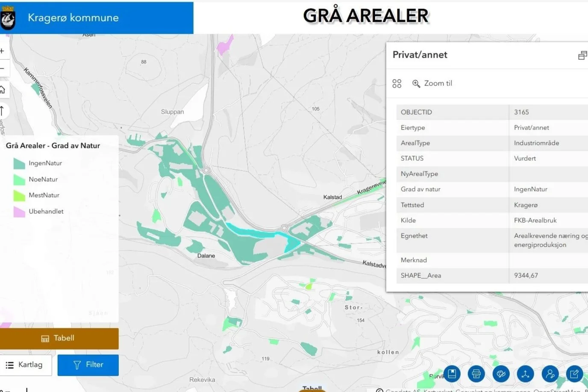Click the IngenNatur legend swatch

tap(19, 163)
